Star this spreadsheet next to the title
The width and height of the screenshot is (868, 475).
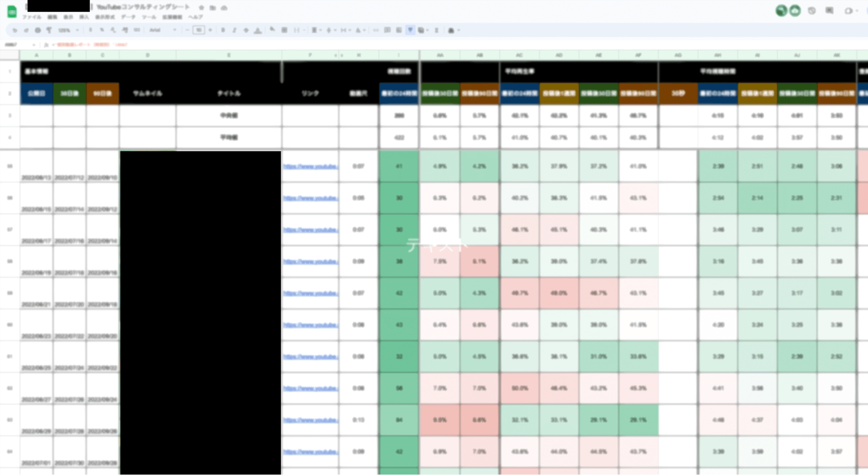click(201, 8)
